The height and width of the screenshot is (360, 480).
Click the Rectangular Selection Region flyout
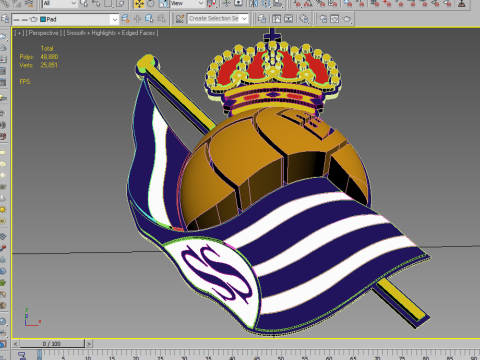pos(108,4)
